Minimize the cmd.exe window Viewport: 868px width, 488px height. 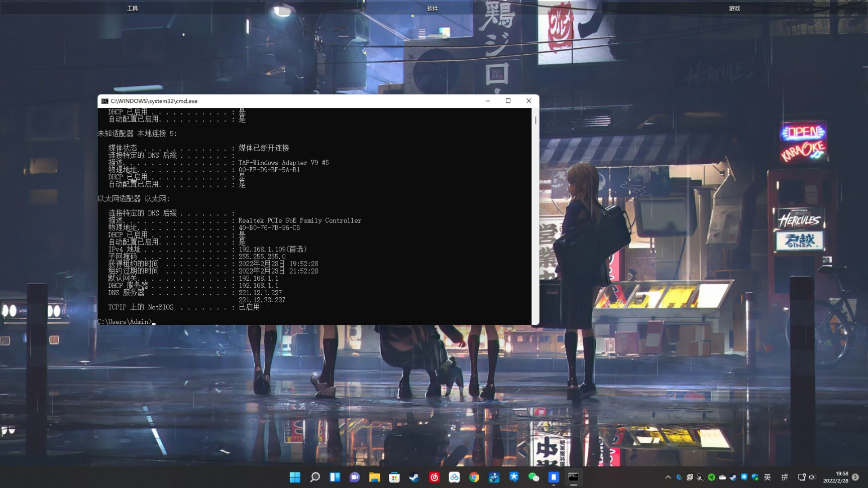[x=488, y=101]
